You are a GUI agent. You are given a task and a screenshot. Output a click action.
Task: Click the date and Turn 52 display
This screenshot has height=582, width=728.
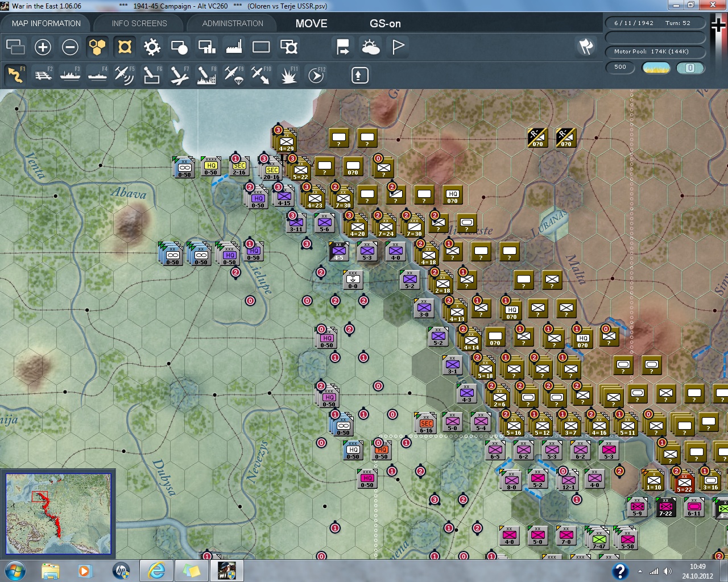coord(655,23)
